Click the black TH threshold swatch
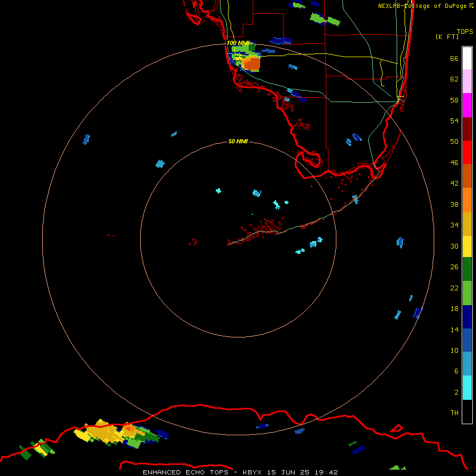The image size is (476, 476). 467,411
